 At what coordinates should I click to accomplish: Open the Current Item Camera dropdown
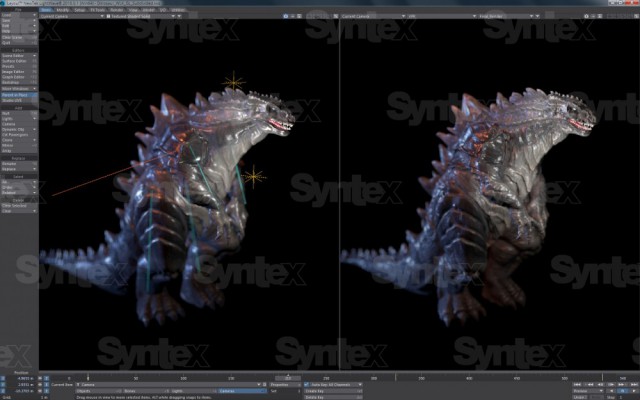tap(168, 384)
